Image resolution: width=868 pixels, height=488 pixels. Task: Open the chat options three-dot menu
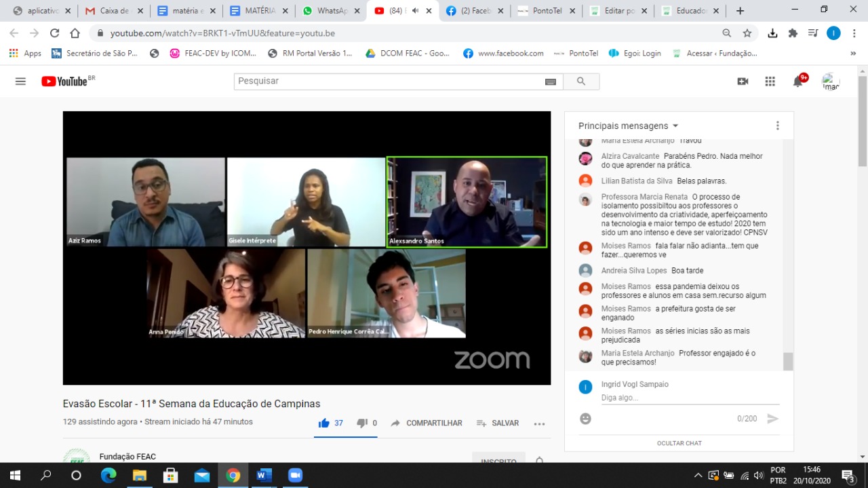[777, 126]
